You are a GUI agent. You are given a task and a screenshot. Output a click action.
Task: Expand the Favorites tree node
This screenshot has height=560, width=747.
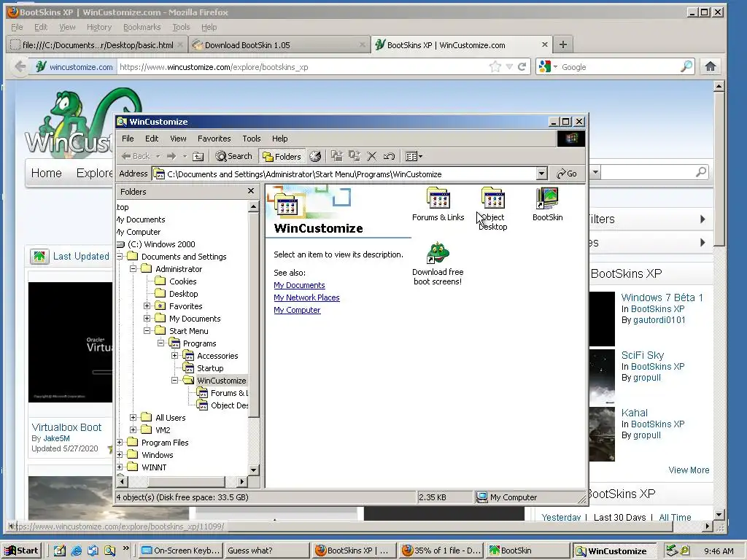[x=147, y=306]
